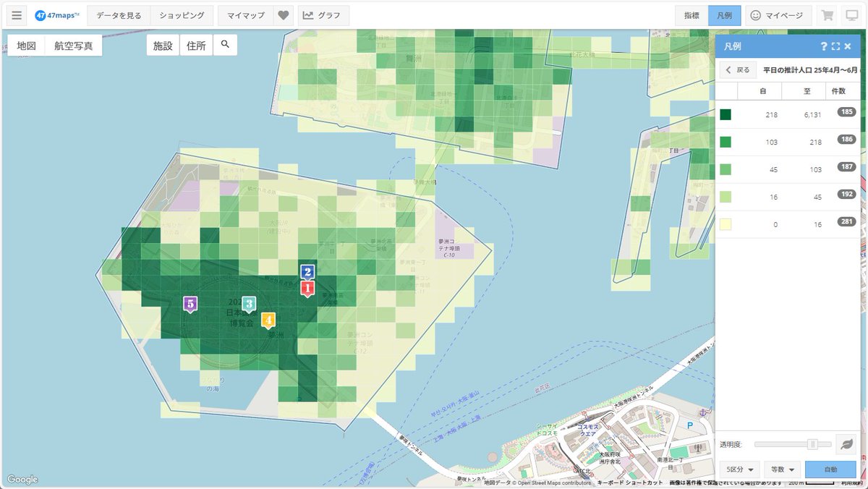Open the hamburger main menu

click(x=17, y=15)
